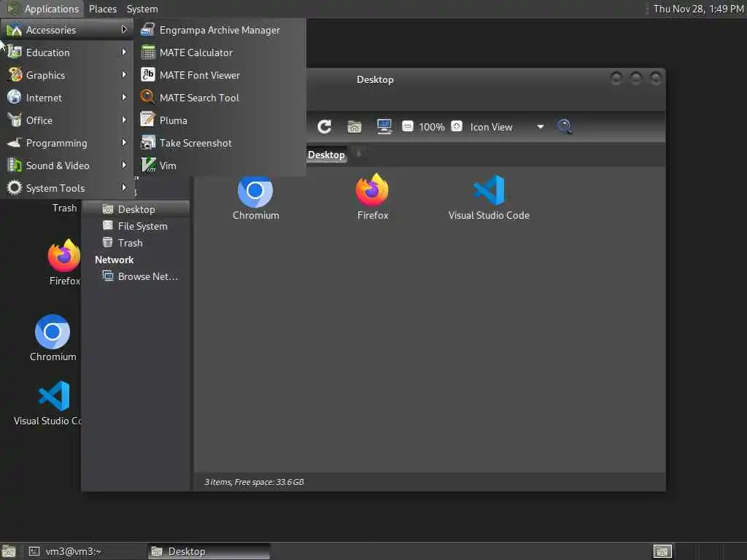Image resolution: width=747 pixels, height=560 pixels.
Task: Expand the Office submenu
Action: click(x=66, y=120)
